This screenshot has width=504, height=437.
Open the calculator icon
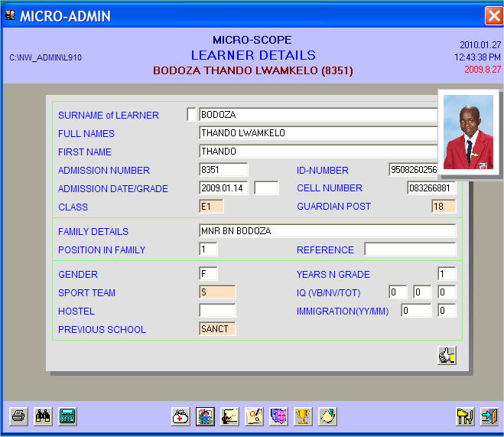click(67, 416)
